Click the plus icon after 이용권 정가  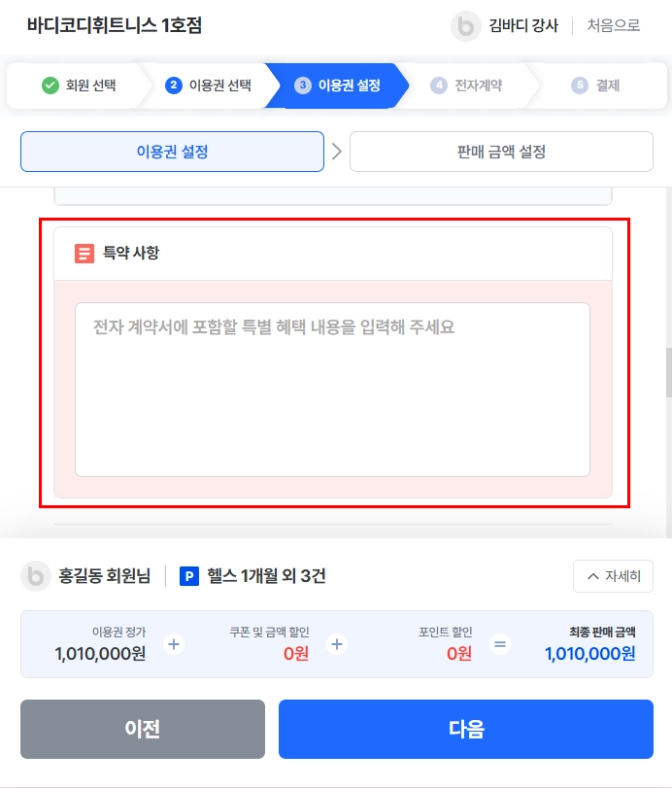pos(174,644)
